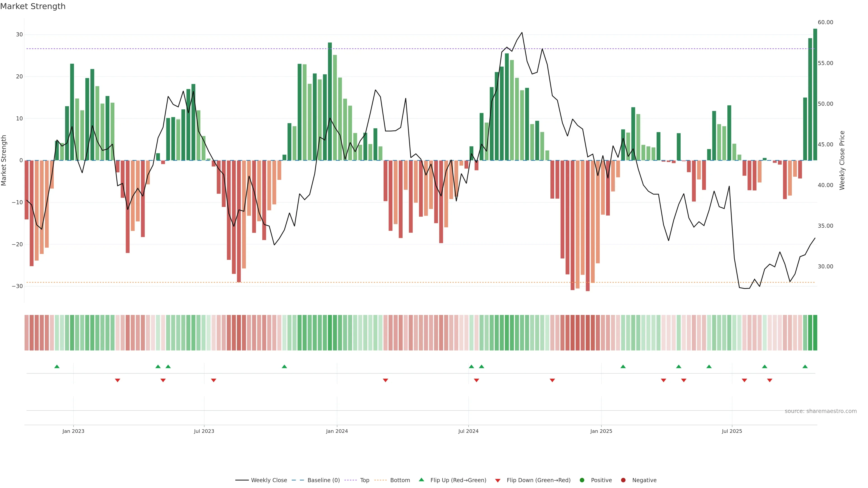868x488 pixels.
Task: Click the first flip-up marker before Jan 2023
Action: (57, 366)
